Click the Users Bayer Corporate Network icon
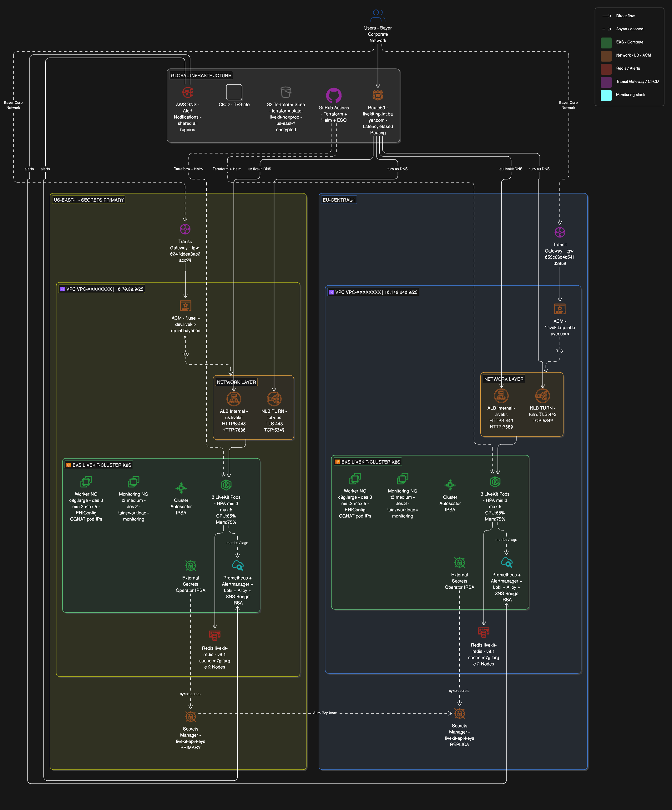Image resolution: width=672 pixels, height=810 pixels. (378, 16)
